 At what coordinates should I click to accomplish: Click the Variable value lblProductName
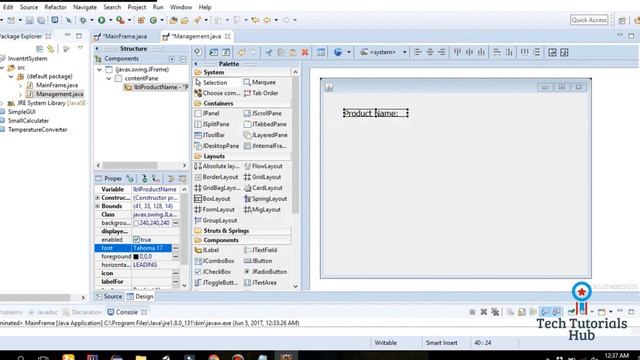tap(155, 189)
